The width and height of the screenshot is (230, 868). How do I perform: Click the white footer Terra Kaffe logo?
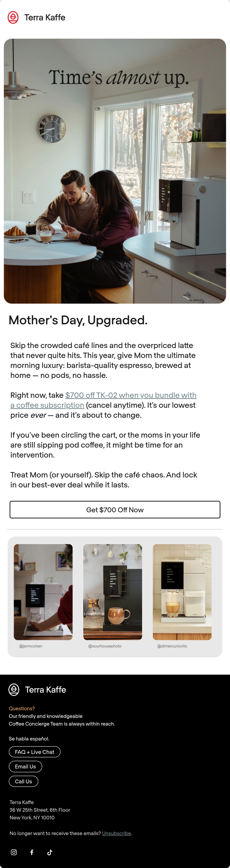click(37, 690)
